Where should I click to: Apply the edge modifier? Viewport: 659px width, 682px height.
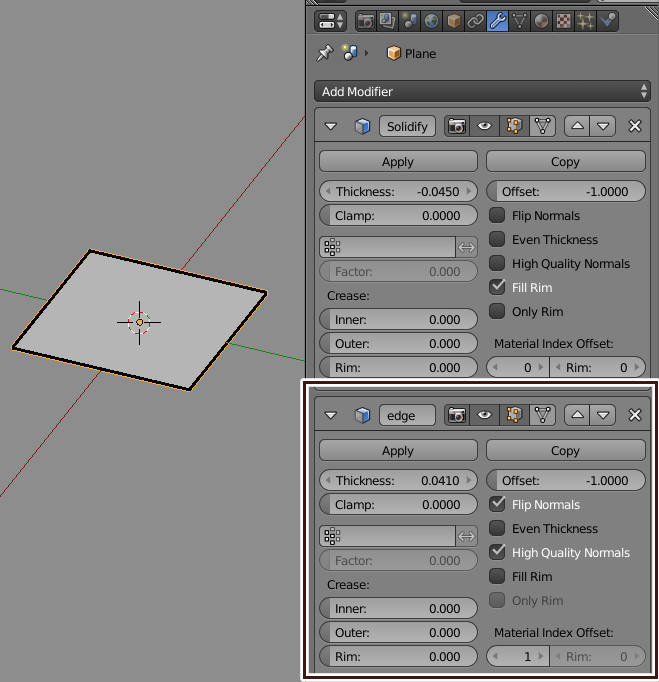[x=398, y=451]
